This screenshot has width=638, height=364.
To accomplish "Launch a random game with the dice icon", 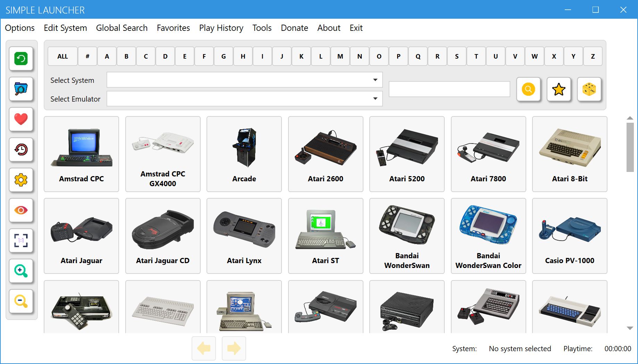I will pos(589,89).
